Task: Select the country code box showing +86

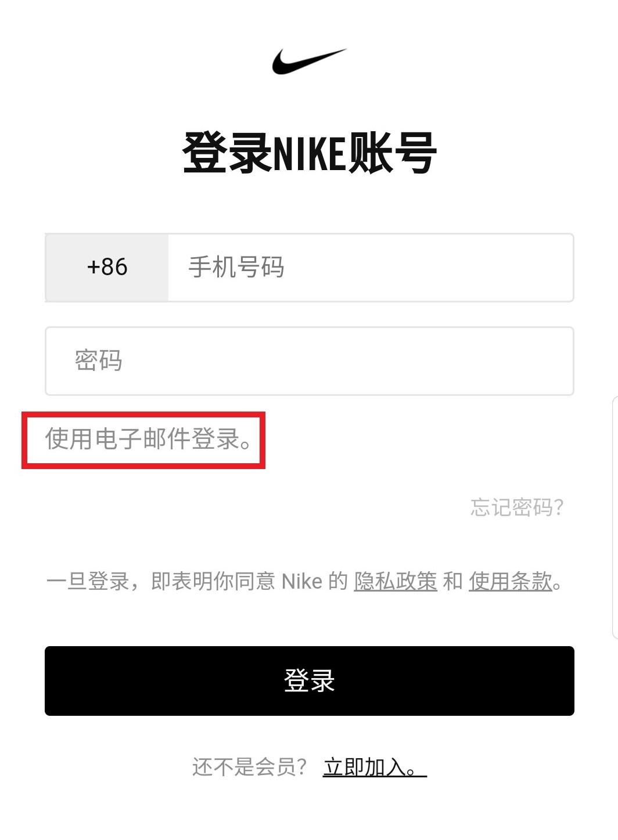Action: [106, 267]
